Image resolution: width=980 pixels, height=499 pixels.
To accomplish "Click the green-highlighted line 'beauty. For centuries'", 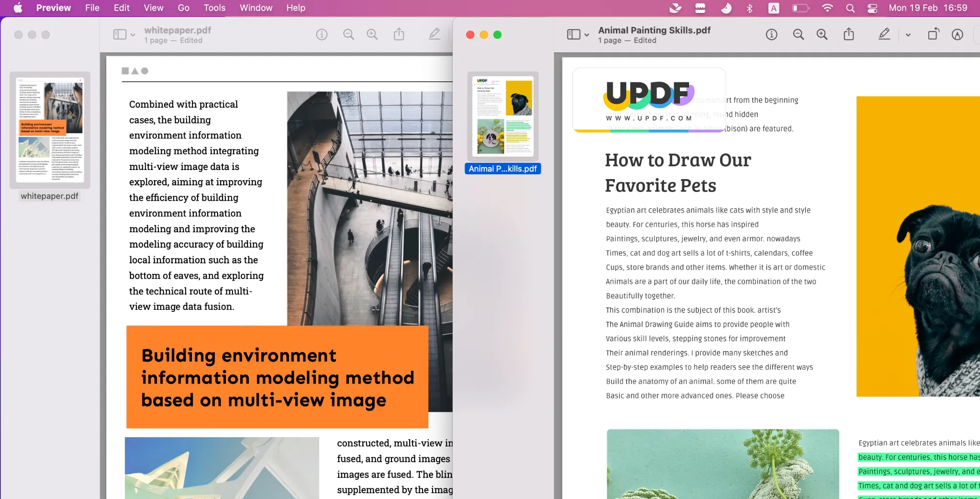I will pos(918,457).
